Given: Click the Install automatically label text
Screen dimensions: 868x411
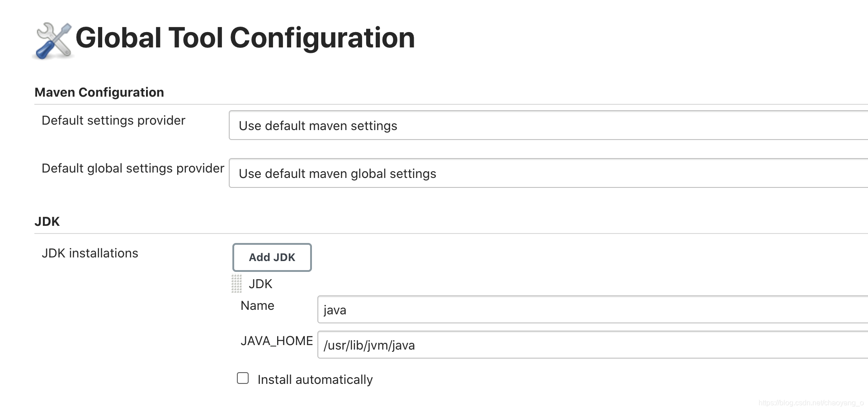Looking at the screenshot, I should click(x=315, y=380).
